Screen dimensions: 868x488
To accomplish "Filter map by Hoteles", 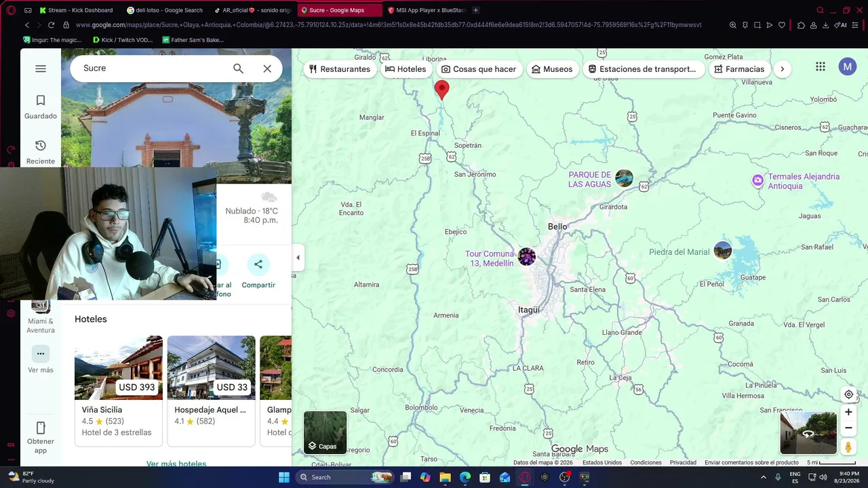I will [406, 69].
